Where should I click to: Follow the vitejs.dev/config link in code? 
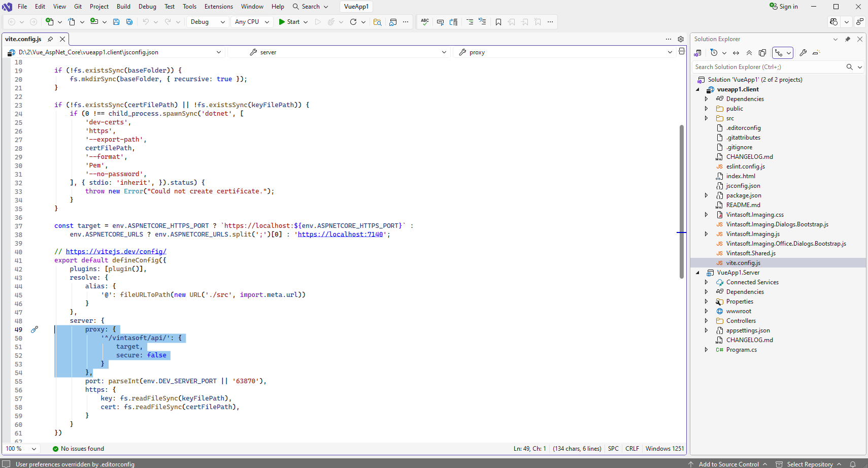coord(116,251)
